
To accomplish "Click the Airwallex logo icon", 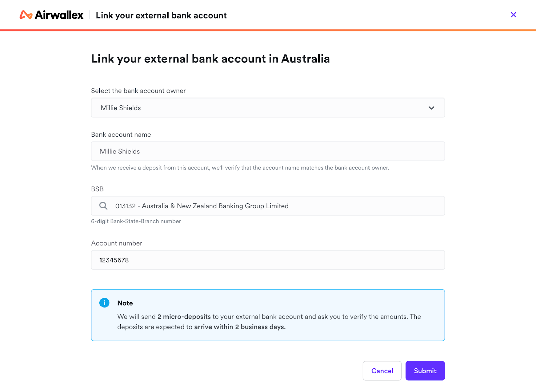I will tap(26, 15).
